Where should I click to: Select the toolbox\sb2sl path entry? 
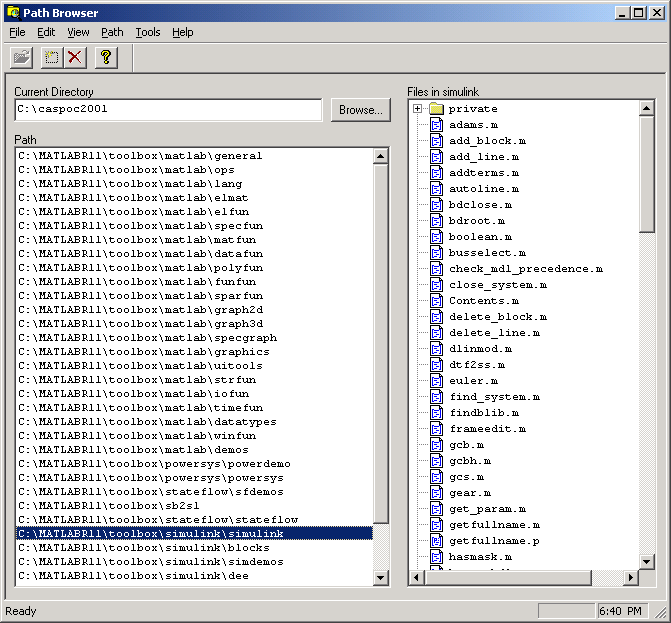click(x=194, y=506)
